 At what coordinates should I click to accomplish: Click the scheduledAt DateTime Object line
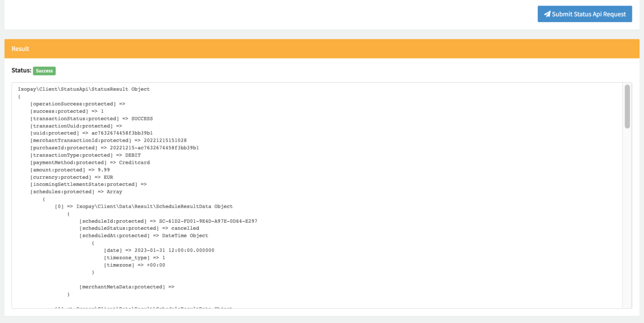pos(143,236)
